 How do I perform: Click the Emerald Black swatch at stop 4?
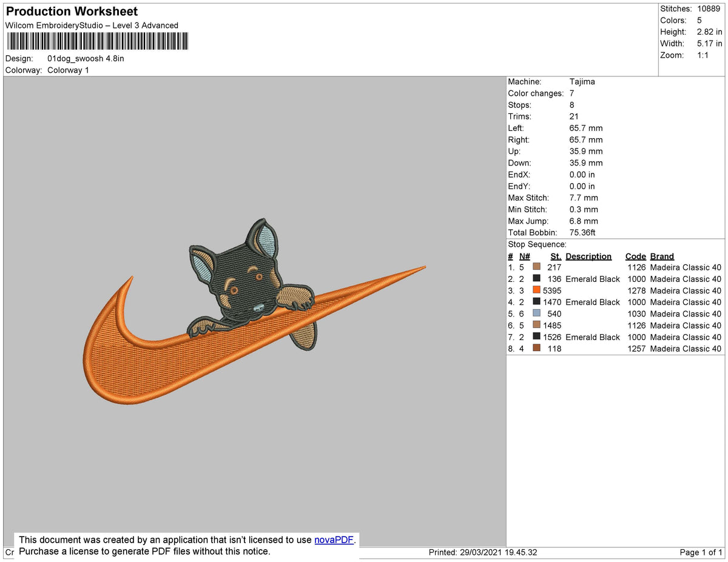[536, 302]
